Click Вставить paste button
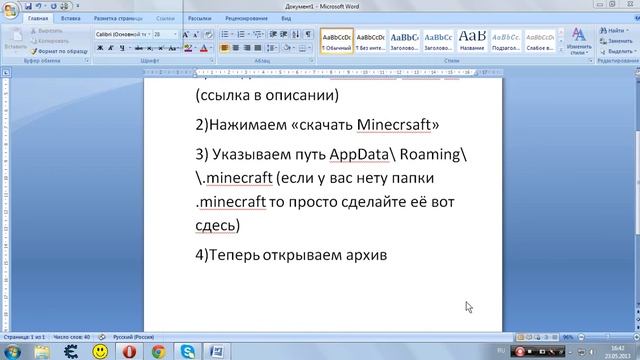 pyautogui.click(x=16, y=40)
